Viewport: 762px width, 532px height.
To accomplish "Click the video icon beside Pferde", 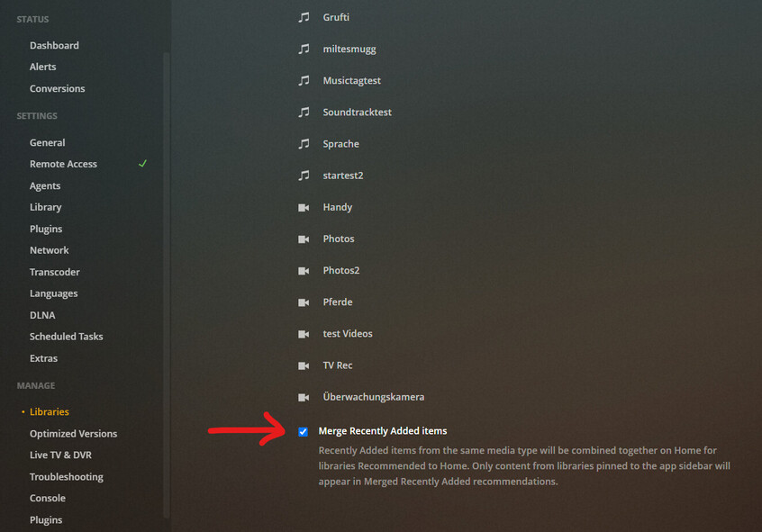I will click(x=304, y=302).
